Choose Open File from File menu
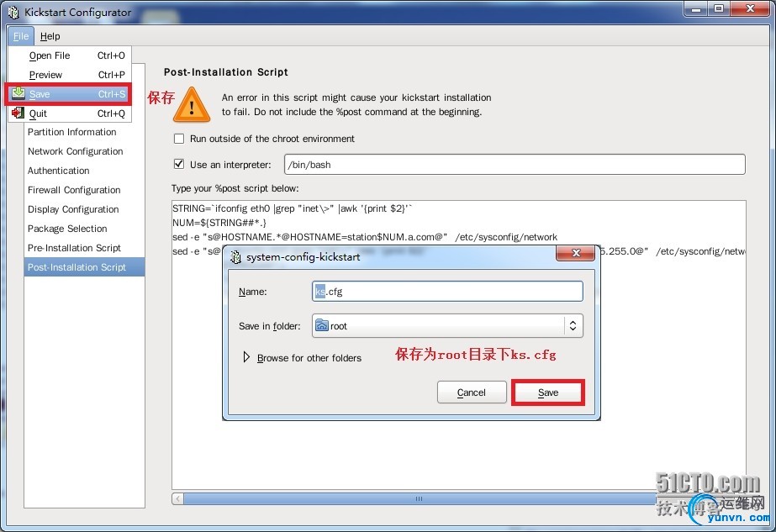The image size is (776, 532). tap(70, 55)
